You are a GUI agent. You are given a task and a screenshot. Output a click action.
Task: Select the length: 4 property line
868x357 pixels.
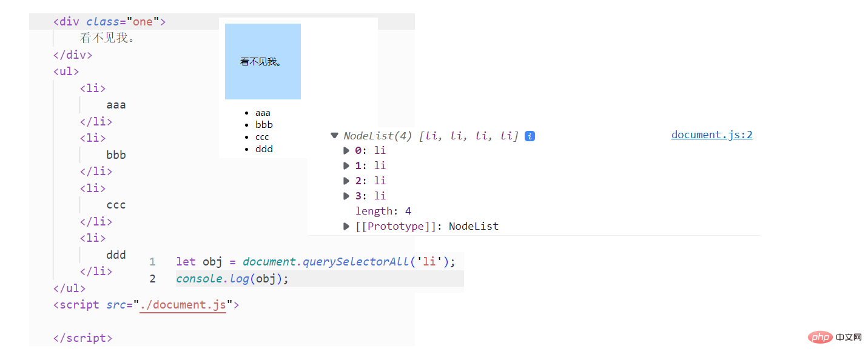(x=383, y=211)
